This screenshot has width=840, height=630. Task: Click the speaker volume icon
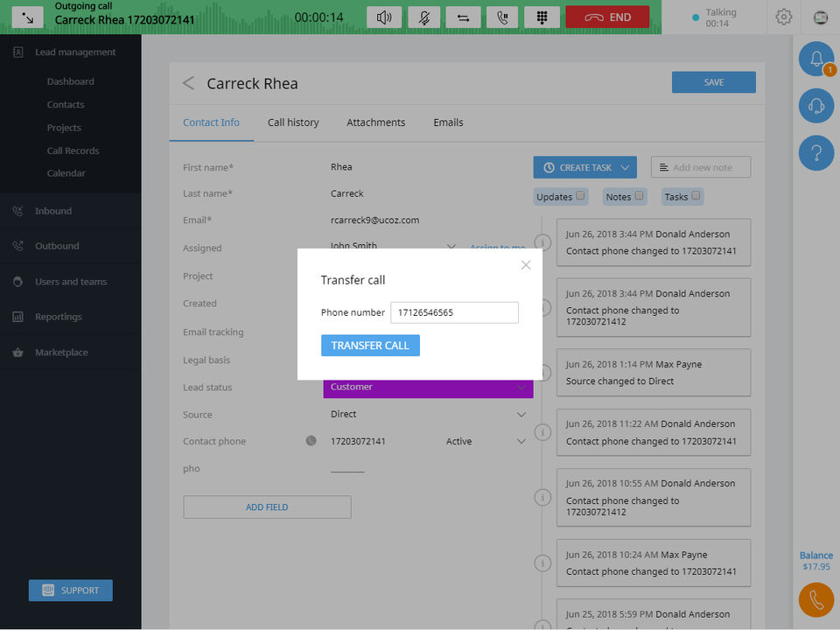383,17
